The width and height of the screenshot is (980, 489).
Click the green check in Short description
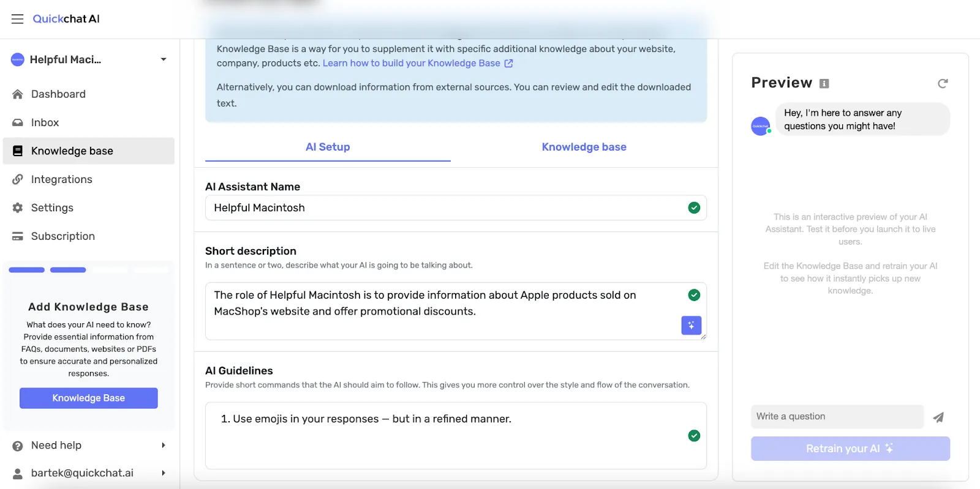tap(694, 295)
